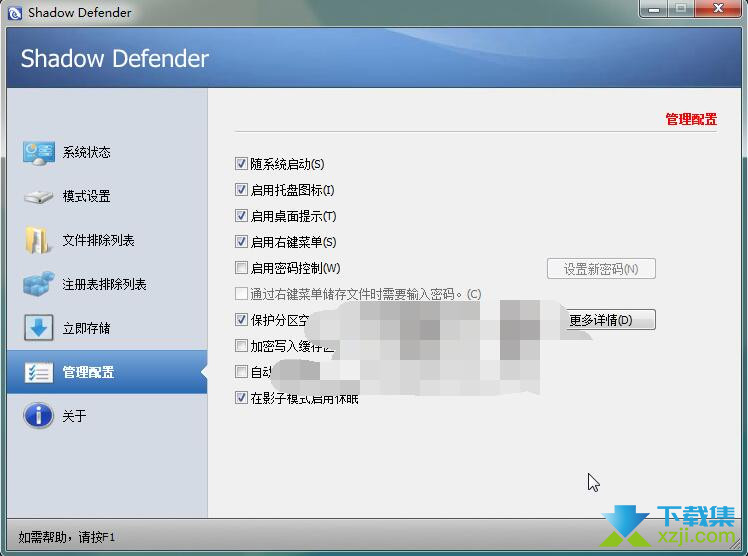Uncheck 启用右键菜单(S) checkbox
Viewport: 748px width, 556px height.
coord(241,242)
